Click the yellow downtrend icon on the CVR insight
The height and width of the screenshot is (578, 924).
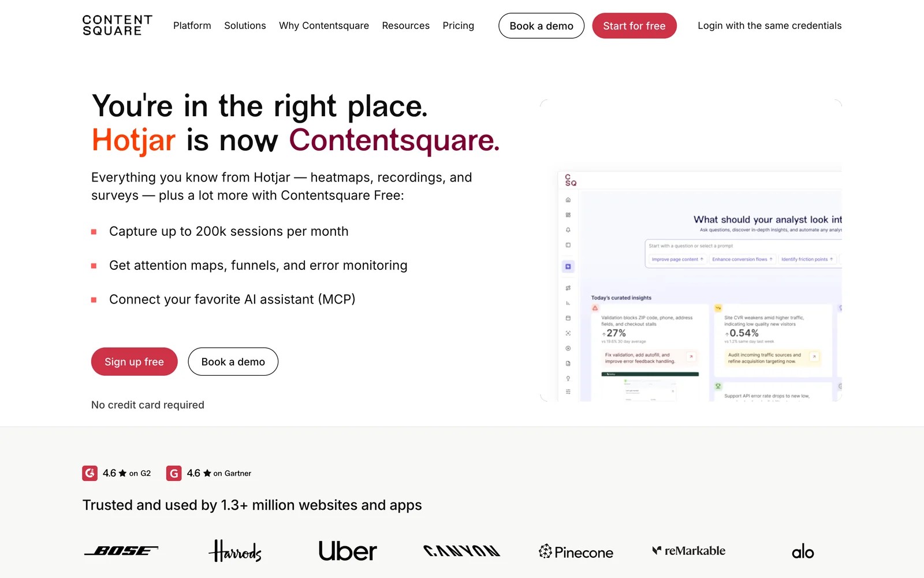click(x=718, y=308)
